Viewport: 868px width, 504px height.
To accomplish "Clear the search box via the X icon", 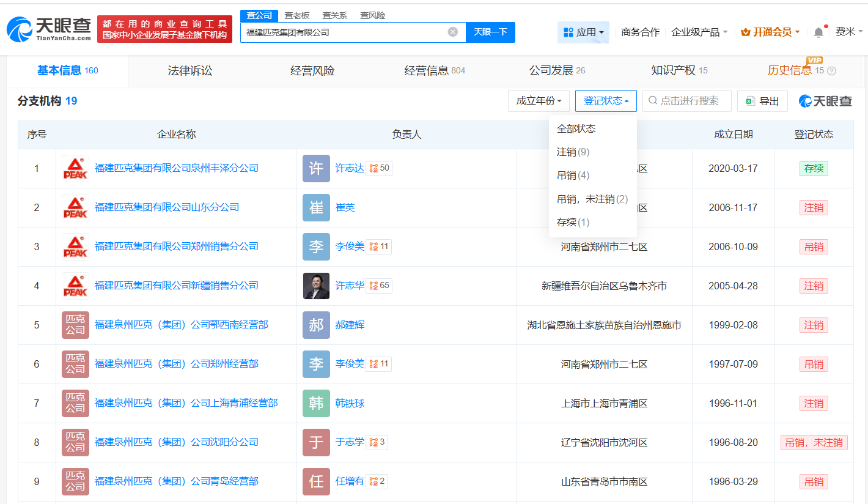I will tap(452, 32).
